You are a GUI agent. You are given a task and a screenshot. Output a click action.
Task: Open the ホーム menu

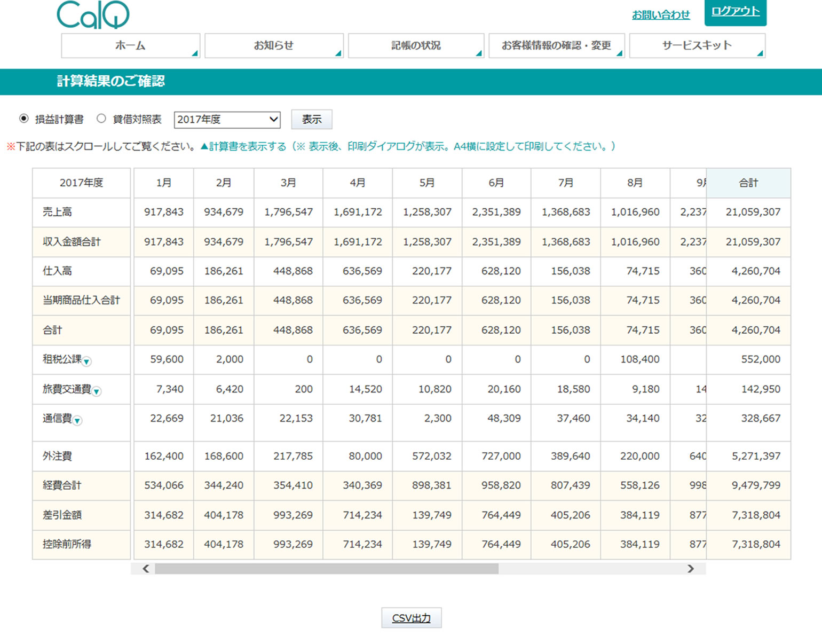coord(131,45)
